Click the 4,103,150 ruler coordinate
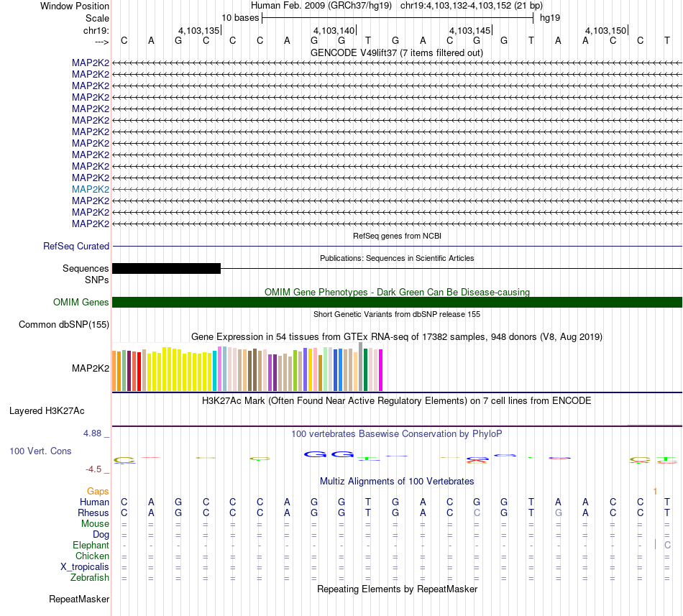 click(x=606, y=30)
